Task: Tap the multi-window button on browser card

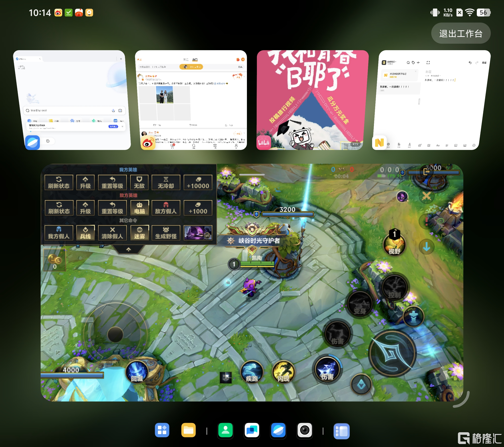Action: click(48, 141)
